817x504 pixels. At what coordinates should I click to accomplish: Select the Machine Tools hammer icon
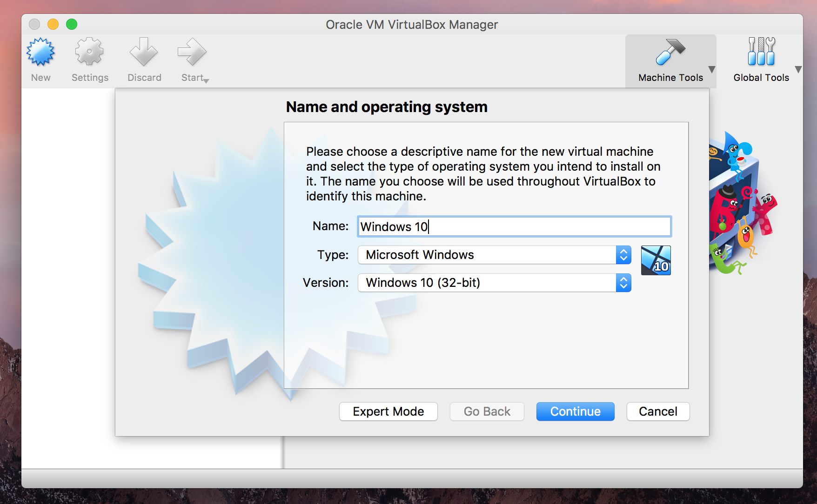[x=670, y=52]
